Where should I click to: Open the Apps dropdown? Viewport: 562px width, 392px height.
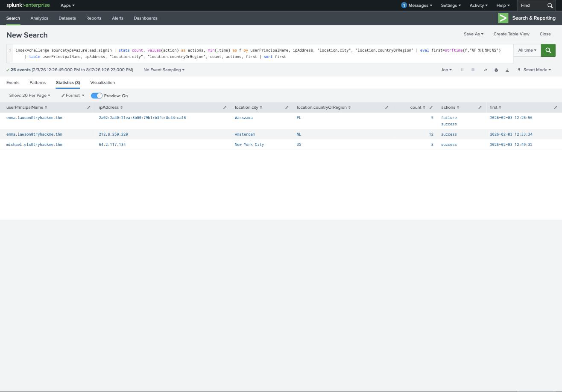(x=67, y=6)
